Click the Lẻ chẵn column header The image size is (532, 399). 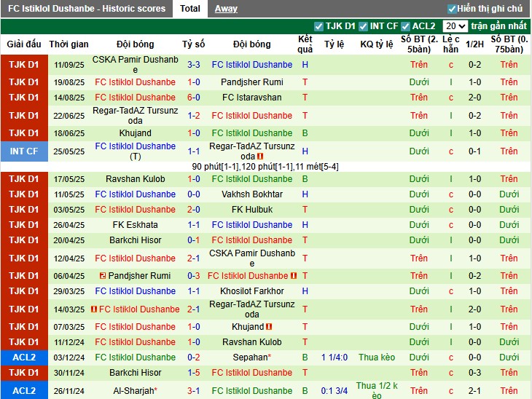click(x=450, y=44)
